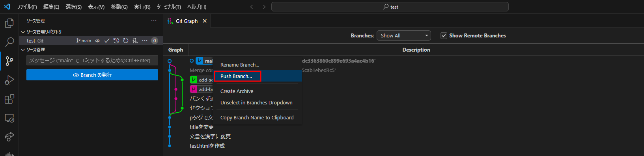Collapse the ソース管理リポジトリ section
The image size is (644, 156).
(22, 32)
